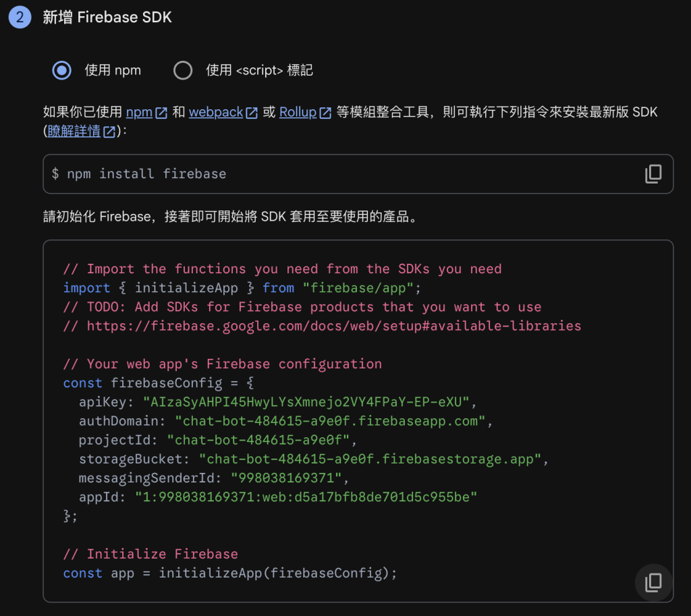Click the apiKey value string
Viewport: 691px width, 616px height.
coord(306,402)
